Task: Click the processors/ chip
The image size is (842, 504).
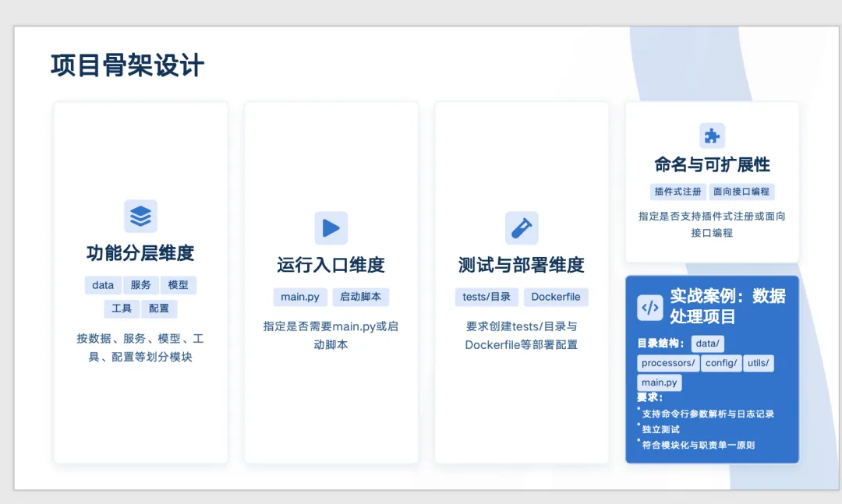Action: click(x=668, y=363)
